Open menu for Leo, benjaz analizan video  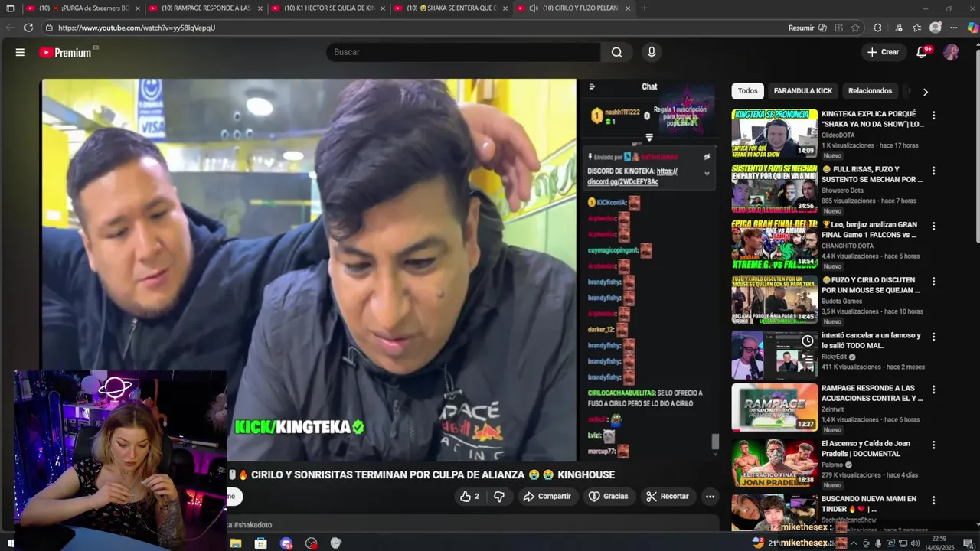point(933,226)
